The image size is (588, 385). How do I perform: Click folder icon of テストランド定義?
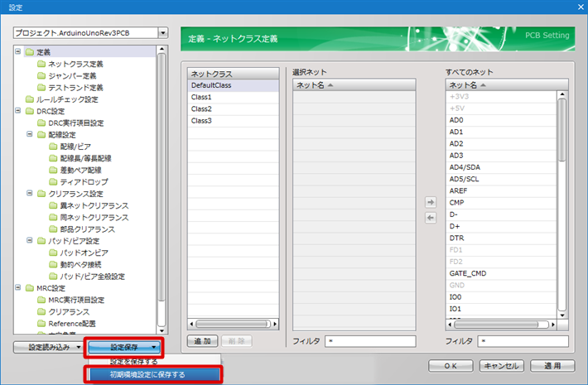41,87
